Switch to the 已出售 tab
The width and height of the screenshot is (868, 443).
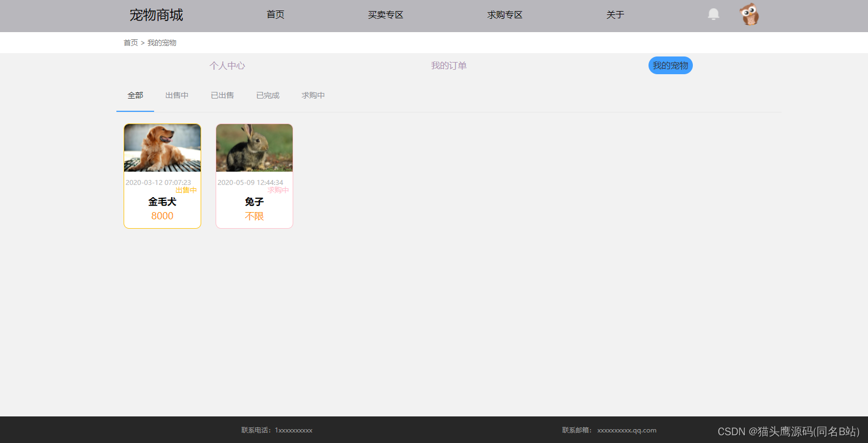point(222,95)
